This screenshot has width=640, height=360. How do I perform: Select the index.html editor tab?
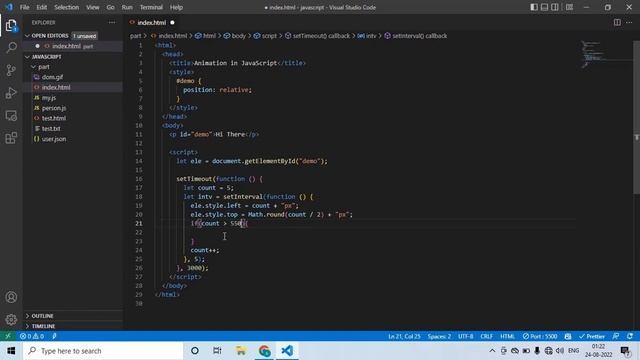152,23
